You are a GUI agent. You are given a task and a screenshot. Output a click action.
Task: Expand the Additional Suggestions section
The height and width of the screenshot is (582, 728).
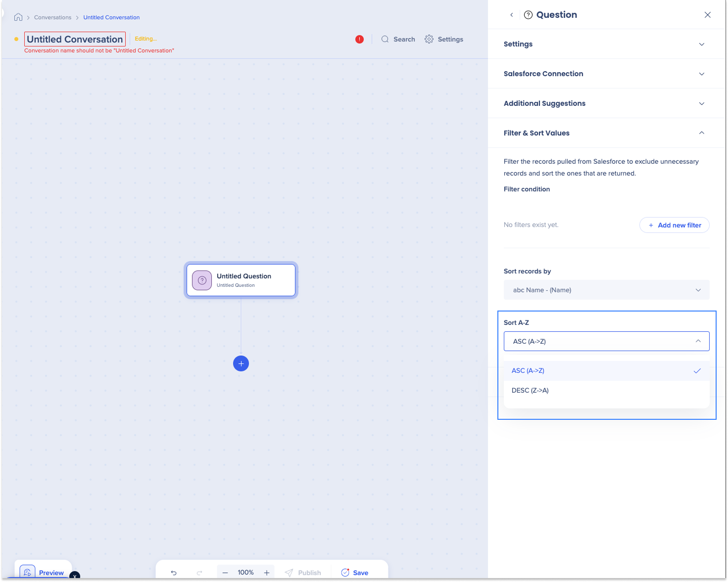point(606,103)
